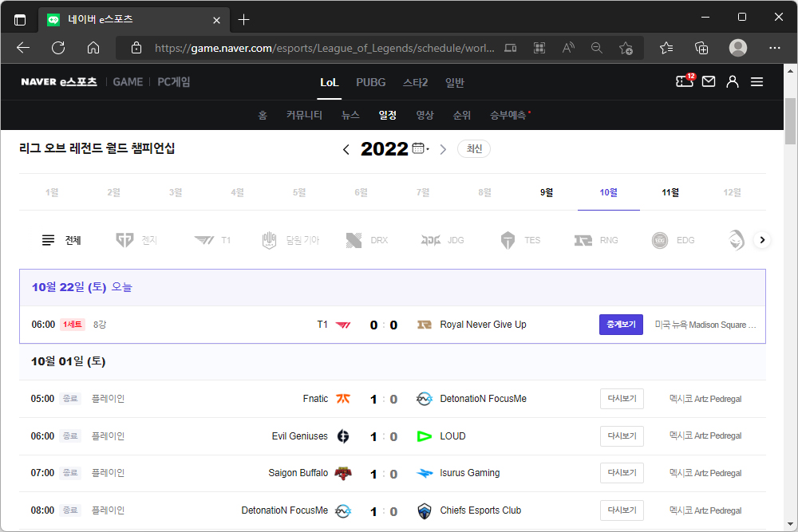Filter schedule by JDG team
This screenshot has height=532, width=798.
(x=442, y=240)
